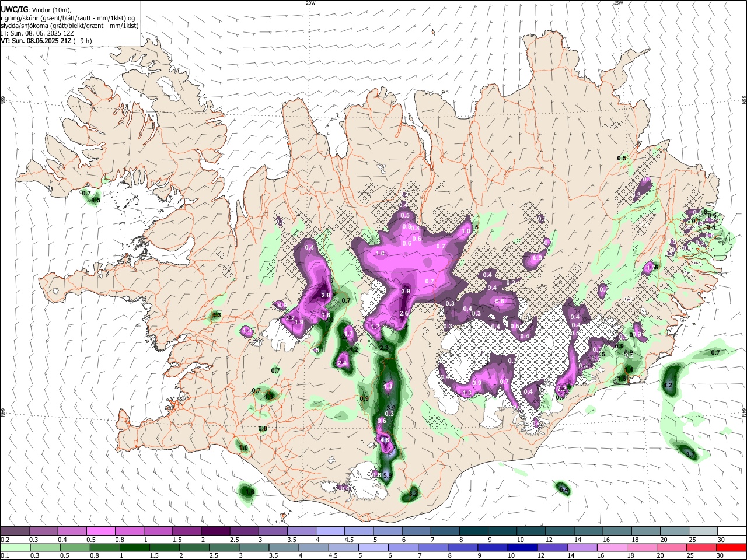The image size is (747, 560).
Task: Click the 'IT: Sun. 08. 06. 2025 12Z' line
Action: coord(36,33)
